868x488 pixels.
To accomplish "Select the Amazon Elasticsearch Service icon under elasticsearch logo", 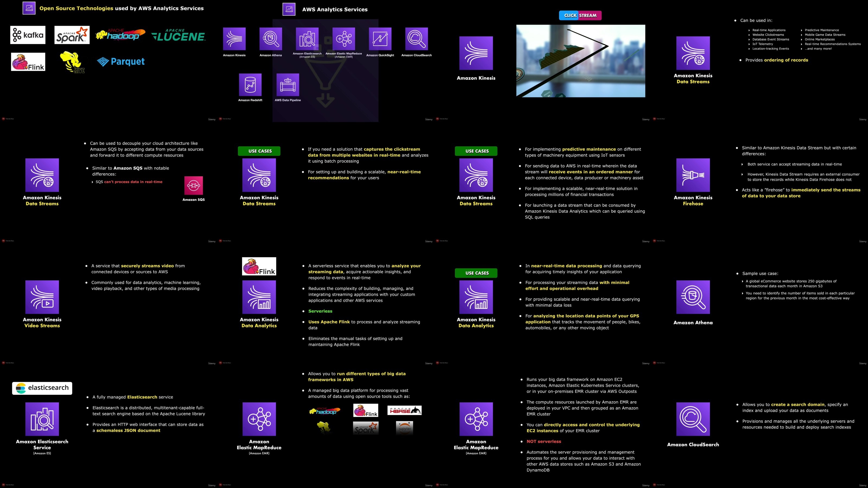I will [42, 419].
